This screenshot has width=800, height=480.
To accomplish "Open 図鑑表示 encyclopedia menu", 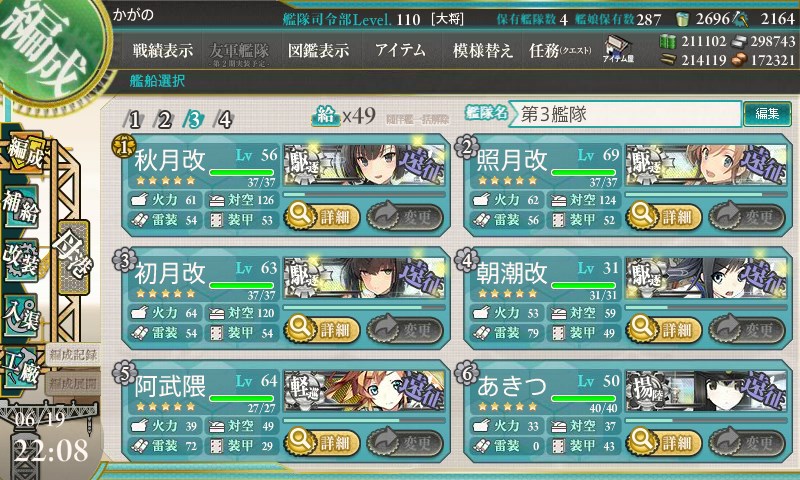I will [x=318, y=50].
